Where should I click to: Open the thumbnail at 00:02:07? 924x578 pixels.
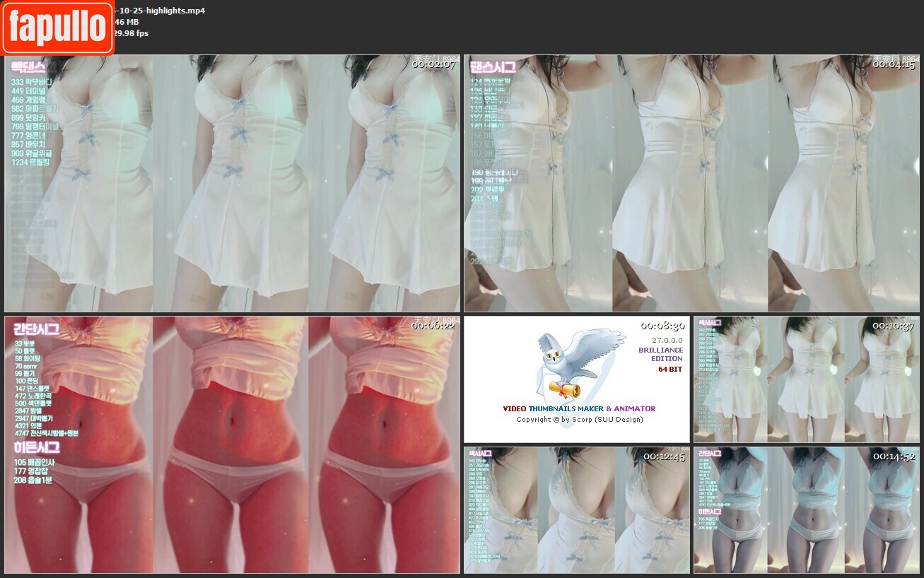232,184
